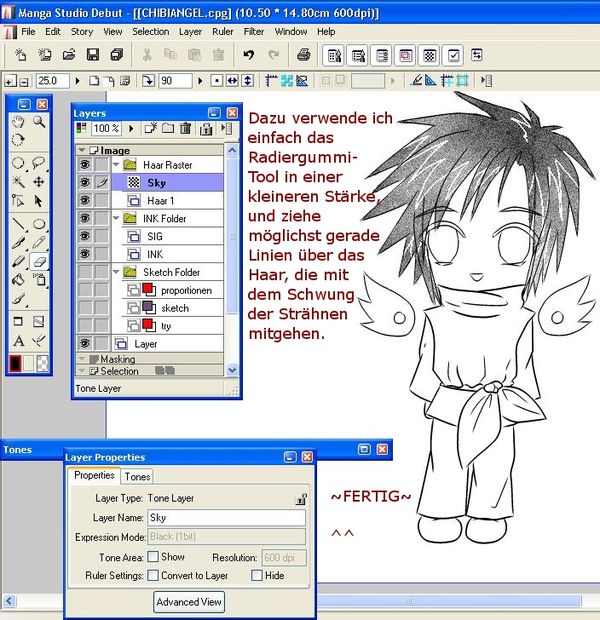Click the Undo arrow icon
The height and width of the screenshot is (620, 600).
(x=249, y=55)
